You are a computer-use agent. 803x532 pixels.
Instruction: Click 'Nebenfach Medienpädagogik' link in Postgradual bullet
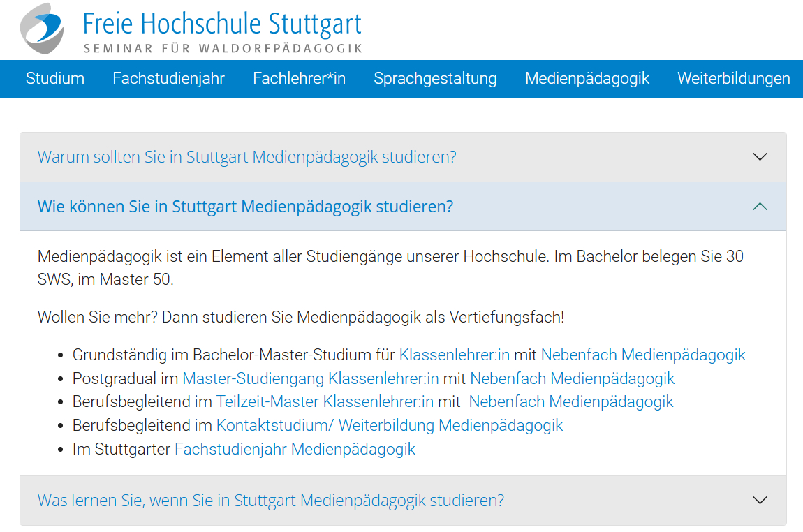[x=573, y=378]
